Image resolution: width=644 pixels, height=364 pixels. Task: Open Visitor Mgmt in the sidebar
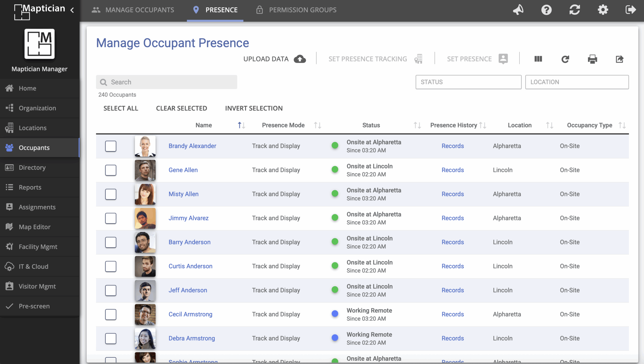pyautogui.click(x=40, y=286)
